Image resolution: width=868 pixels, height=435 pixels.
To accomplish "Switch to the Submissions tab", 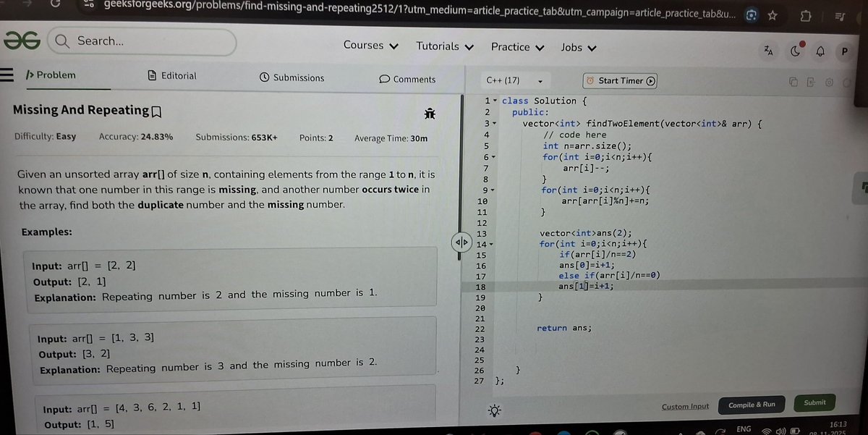I will pos(292,77).
